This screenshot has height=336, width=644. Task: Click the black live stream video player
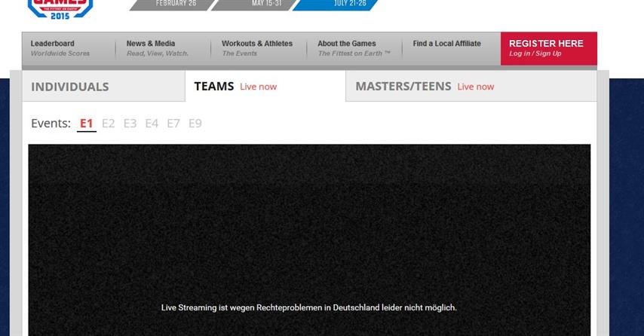click(x=309, y=240)
